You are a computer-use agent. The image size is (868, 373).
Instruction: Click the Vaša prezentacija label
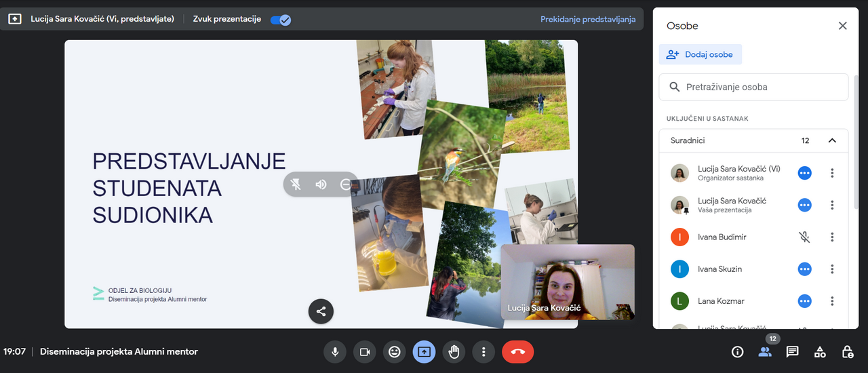point(724,210)
